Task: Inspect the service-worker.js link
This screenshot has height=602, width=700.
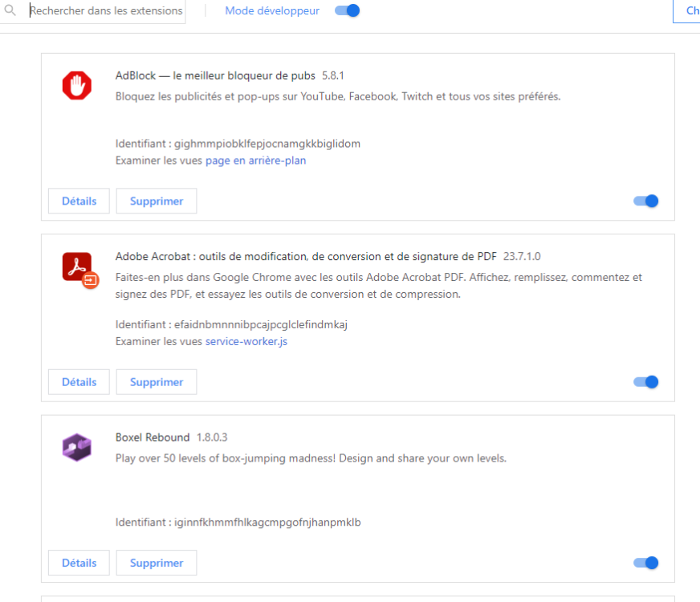Action: (x=246, y=341)
